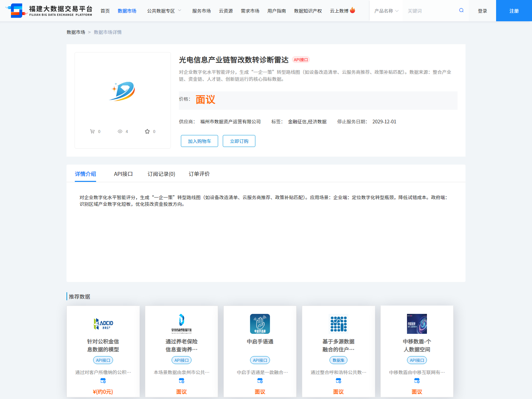
Task: Click the 面议 price on the 中移数盾 card
Action: 417,392
